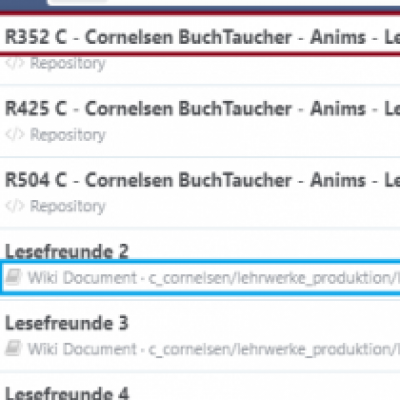
Task: Click the Wiki Document text under Lesefreunde 3
Action: tap(82, 349)
